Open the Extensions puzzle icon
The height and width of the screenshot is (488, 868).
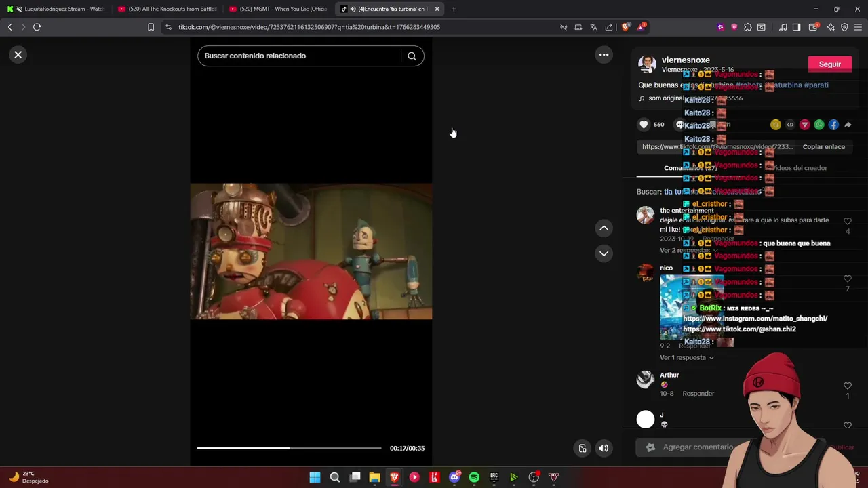click(747, 27)
